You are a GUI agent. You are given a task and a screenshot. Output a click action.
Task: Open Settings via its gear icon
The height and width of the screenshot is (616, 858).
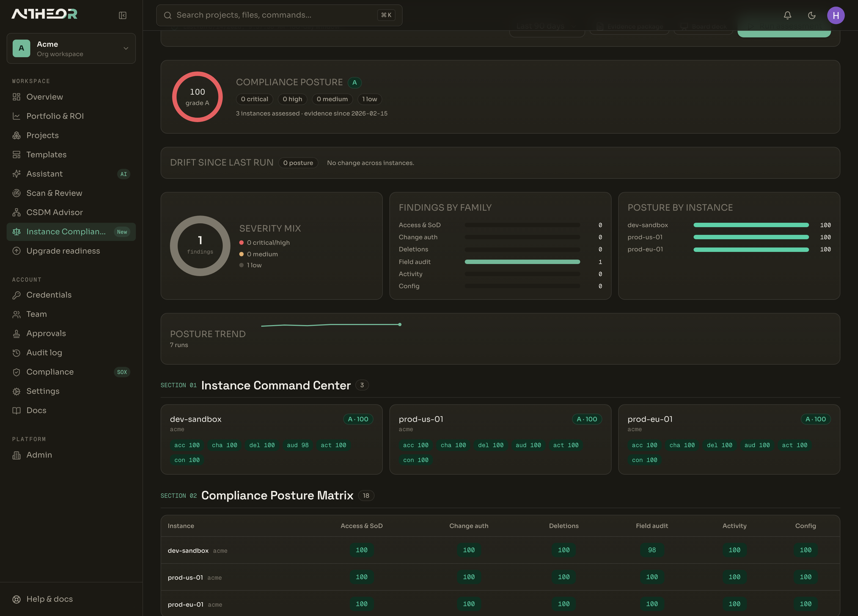coord(16,391)
